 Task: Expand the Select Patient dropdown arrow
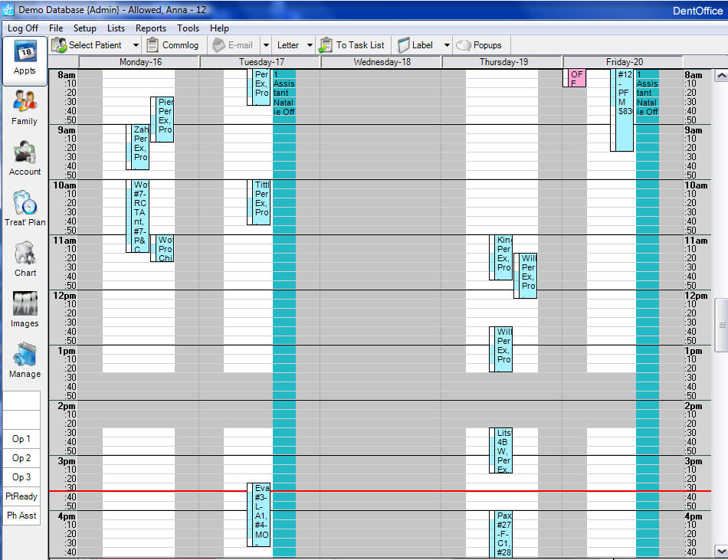[x=136, y=45]
